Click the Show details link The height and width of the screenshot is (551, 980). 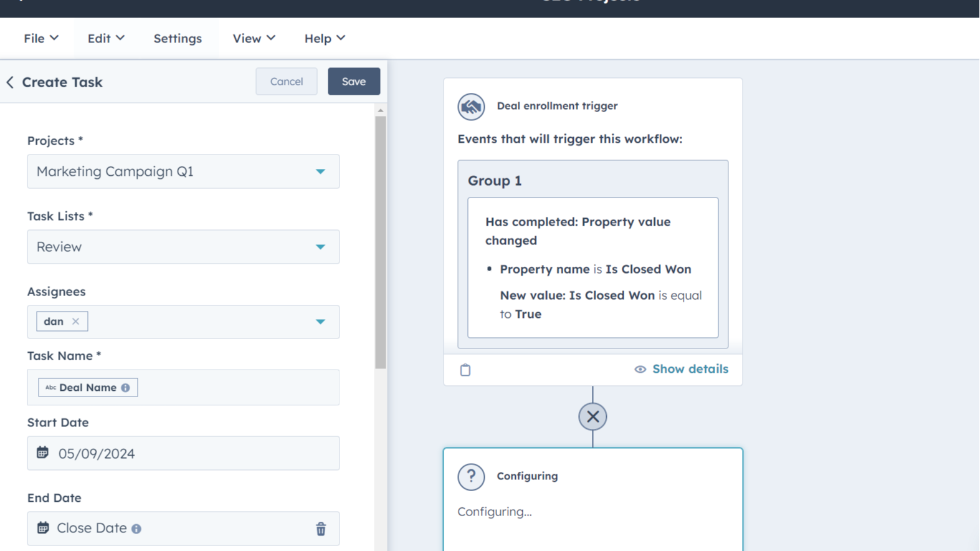690,369
